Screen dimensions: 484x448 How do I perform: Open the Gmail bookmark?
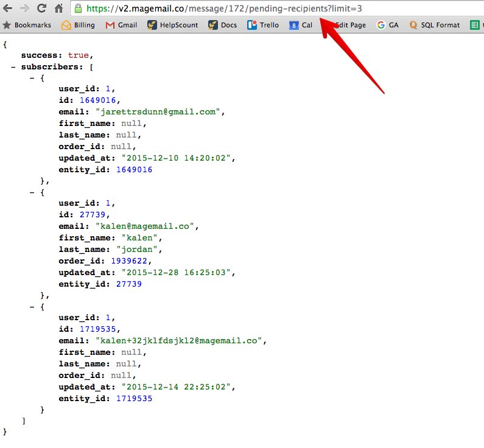pyautogui.click(x=121, y=25)
